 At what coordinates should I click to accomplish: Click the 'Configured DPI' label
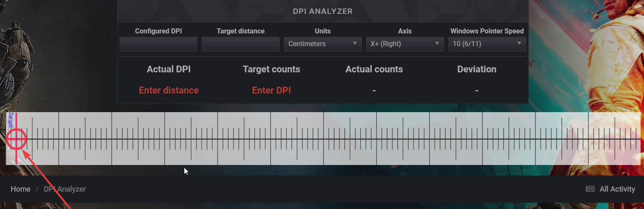(x=158, y=31)
